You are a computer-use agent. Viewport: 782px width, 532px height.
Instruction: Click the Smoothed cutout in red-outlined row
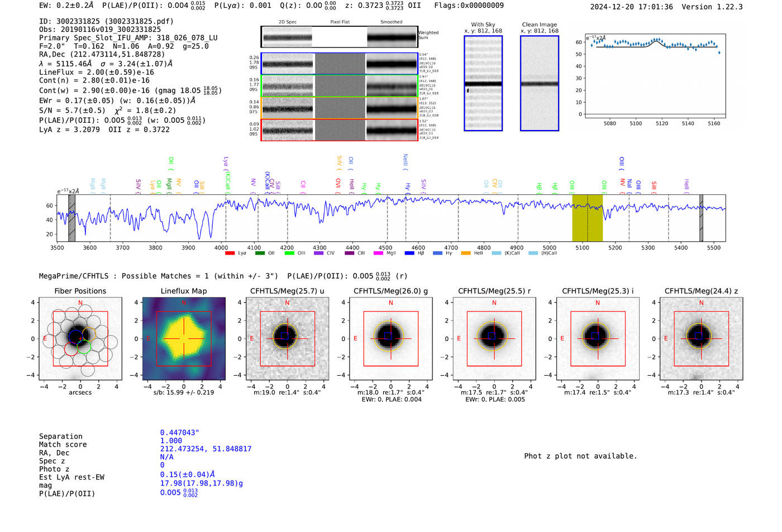point(392,130)
